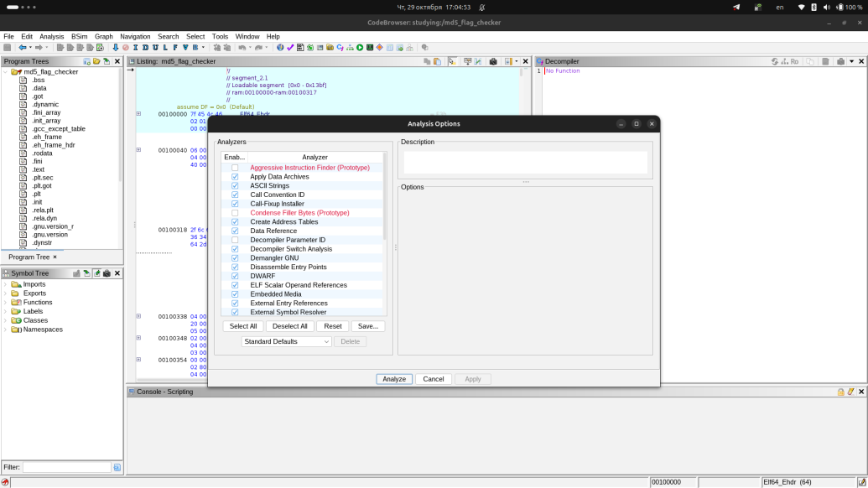This screenshot has height=488, width=868.
Task: Click the 'I' next instruction toolbar icon
Action: point(136,48)
